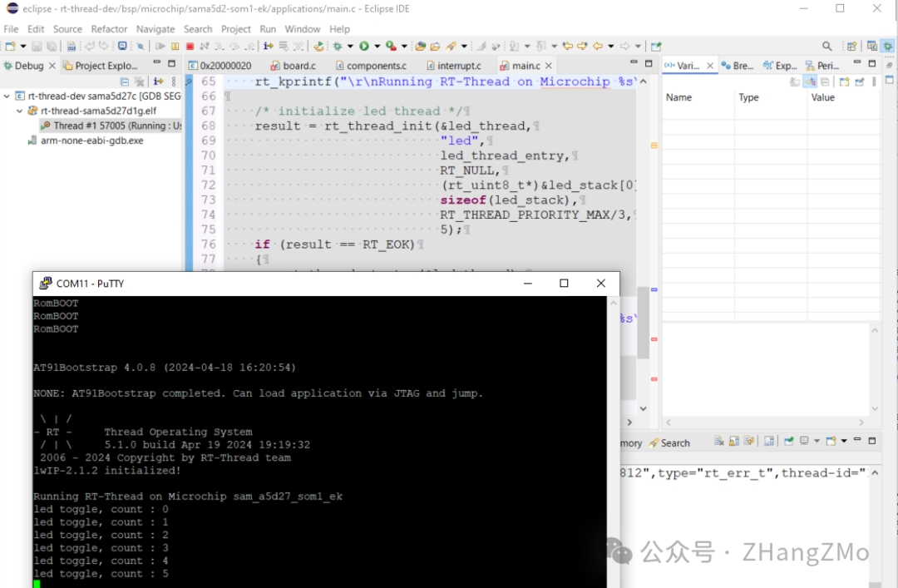Click the toolbar Search magnifier icon
898x588 pixels.
(x=827, y=47)
